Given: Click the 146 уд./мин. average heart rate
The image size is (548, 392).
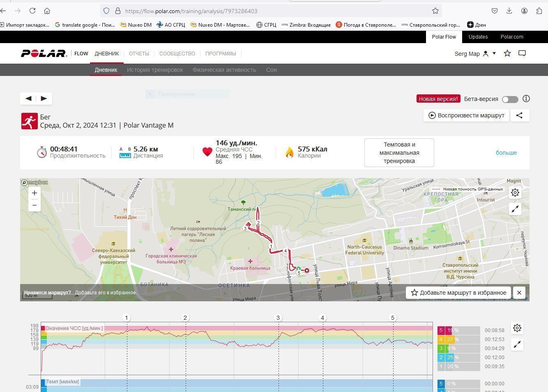Looking at the screenshot, I should point(236,143).
